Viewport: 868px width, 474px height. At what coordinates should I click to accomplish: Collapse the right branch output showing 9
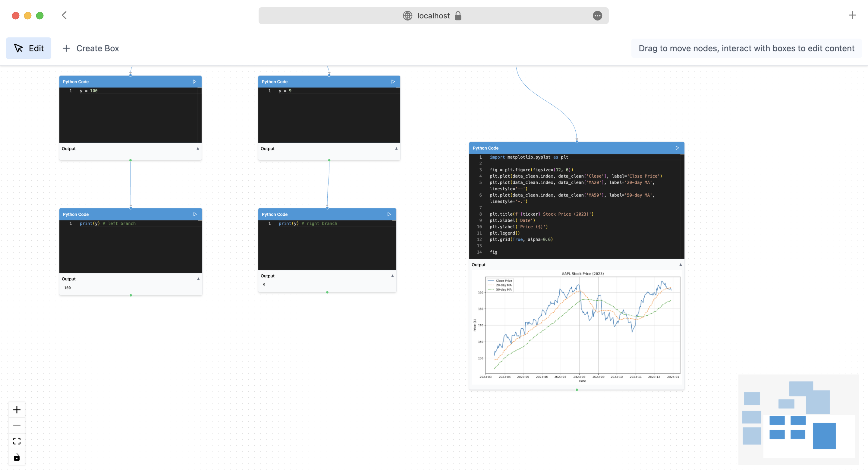point(392,276)
